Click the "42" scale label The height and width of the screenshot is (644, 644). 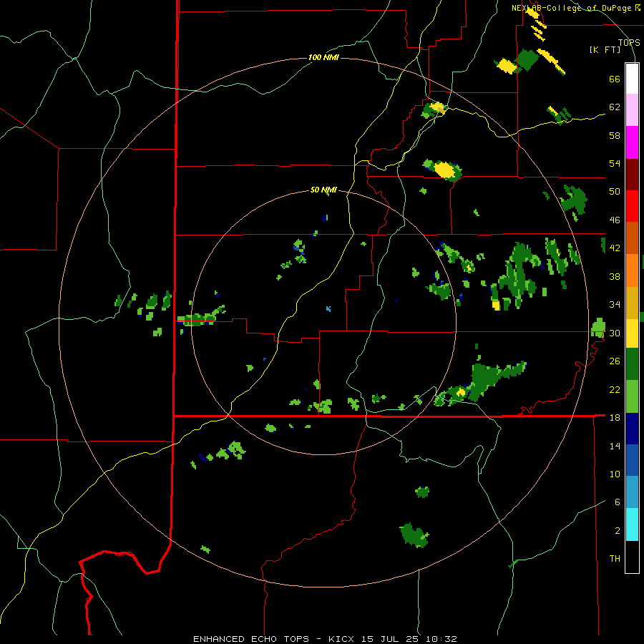[615, 248]
